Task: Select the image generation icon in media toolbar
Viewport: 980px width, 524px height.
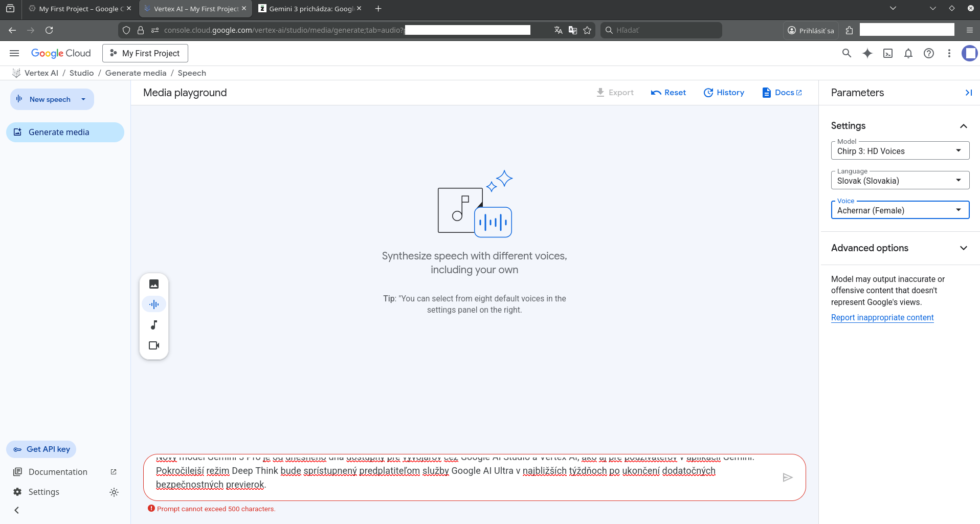Action: (x=154, y=284)
